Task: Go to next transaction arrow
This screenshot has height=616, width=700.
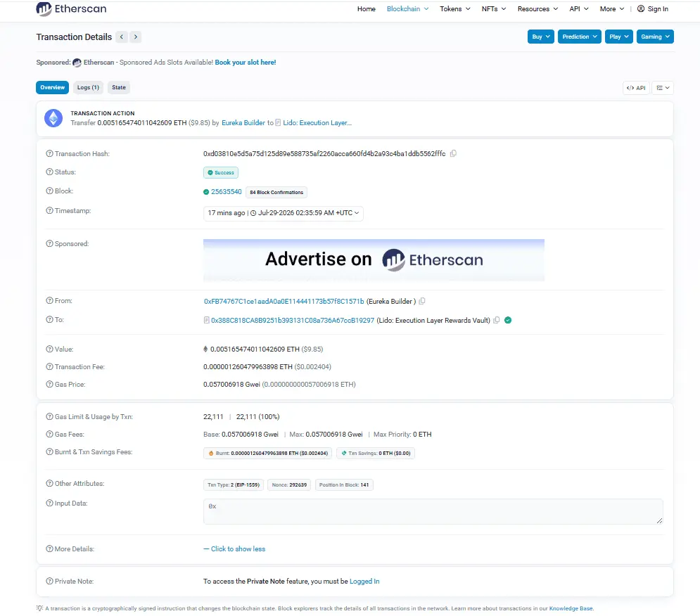Action: tap(136, 37)
